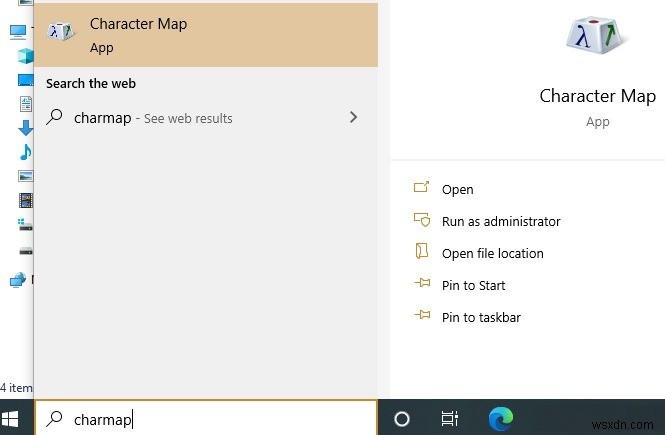This screenshot has width=665, height=435.
Task: Expand the charmap web results arrow
Action: coord(352,118)
